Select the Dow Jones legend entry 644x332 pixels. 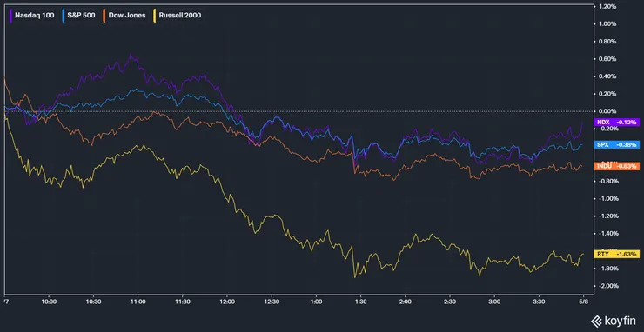(124, 16)
